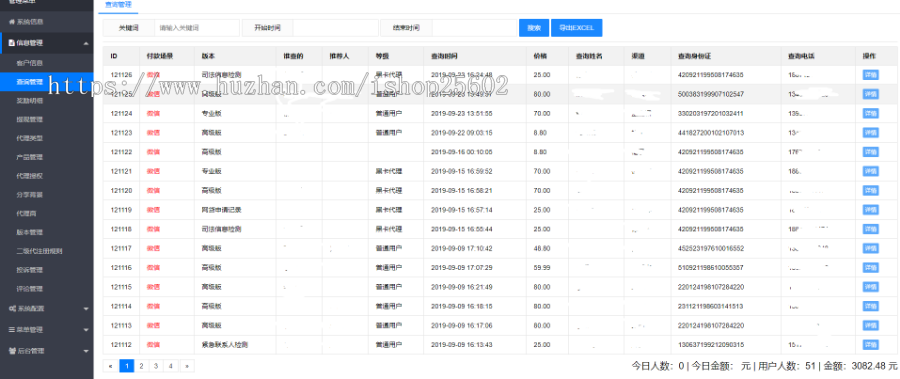Screen dimensions: 900x379
Task: Open 代理授权 in the sidebar
Action: [x=30, y=176]
